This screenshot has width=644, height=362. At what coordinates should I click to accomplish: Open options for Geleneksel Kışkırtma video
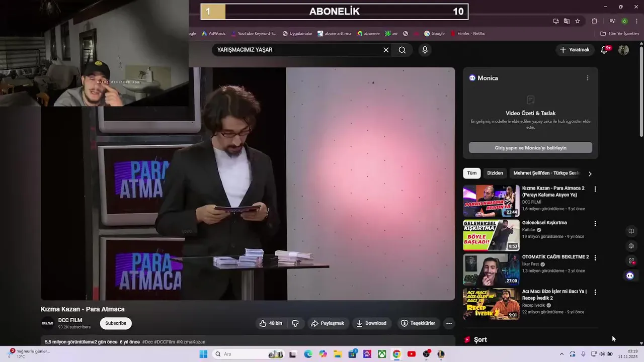pos(595,223)
